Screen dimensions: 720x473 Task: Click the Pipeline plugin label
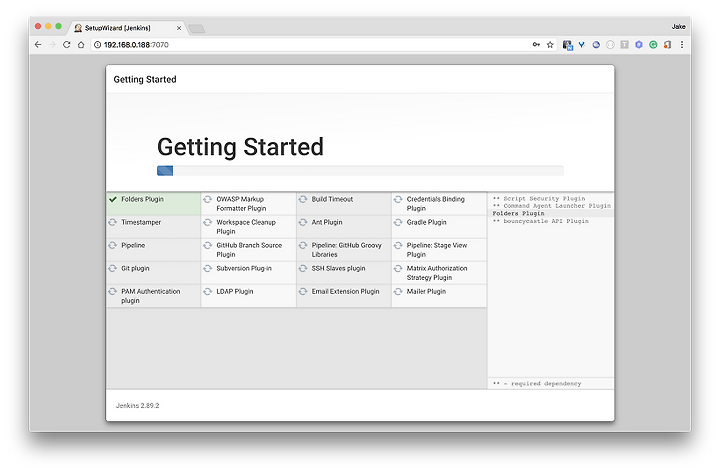click(x=133, y=245)
